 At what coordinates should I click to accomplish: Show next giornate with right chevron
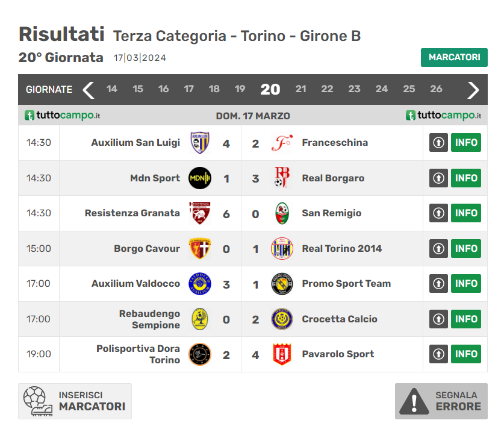473,90
